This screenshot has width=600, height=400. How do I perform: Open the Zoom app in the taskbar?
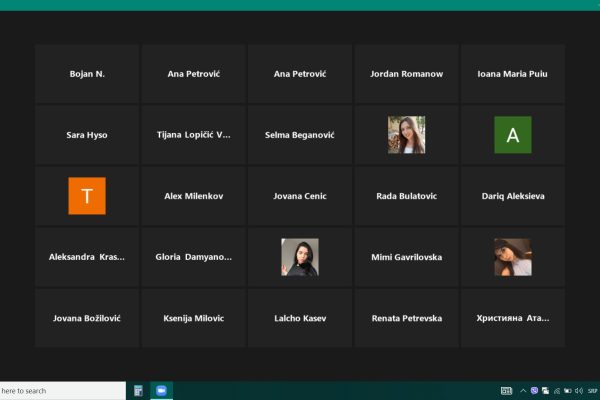point(161,390)
